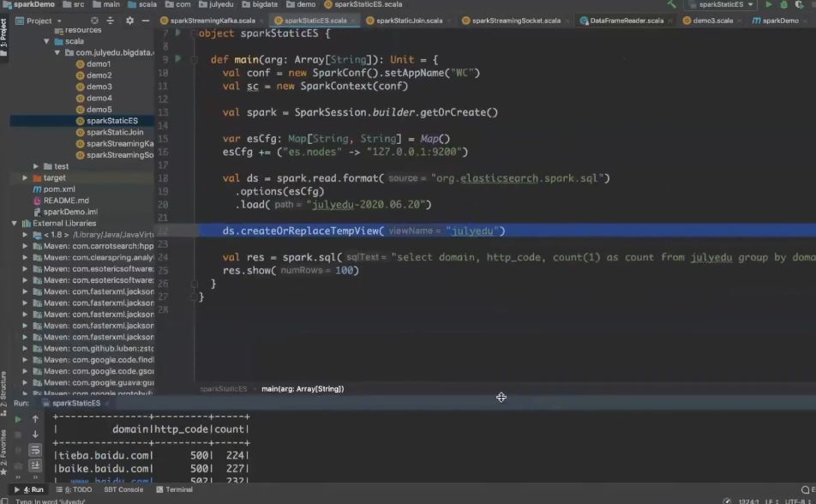Screen dimensions: 816x504
Task: Rerun program using Run panel green arrow
Action: pos(18,419)
